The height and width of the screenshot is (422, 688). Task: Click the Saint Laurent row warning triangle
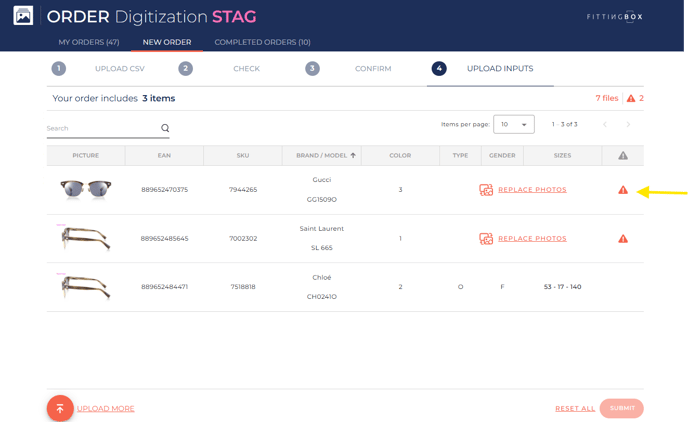click(x=623, y=239)
